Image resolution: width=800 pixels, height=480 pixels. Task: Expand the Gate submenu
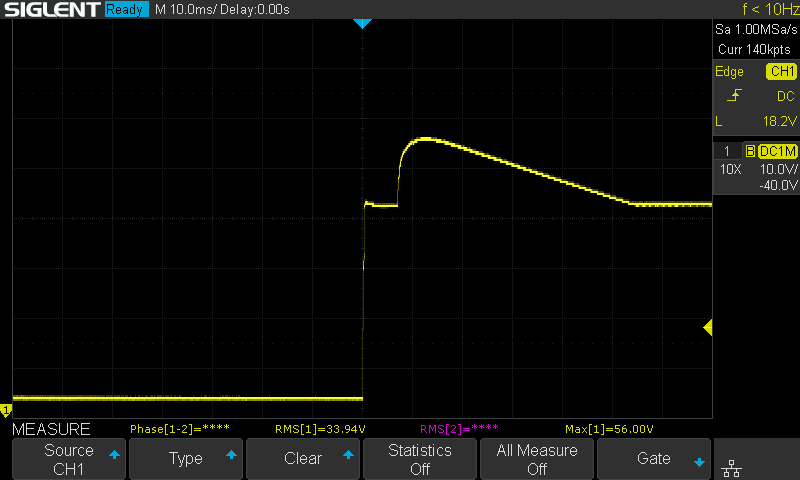[x=654, y=459]
